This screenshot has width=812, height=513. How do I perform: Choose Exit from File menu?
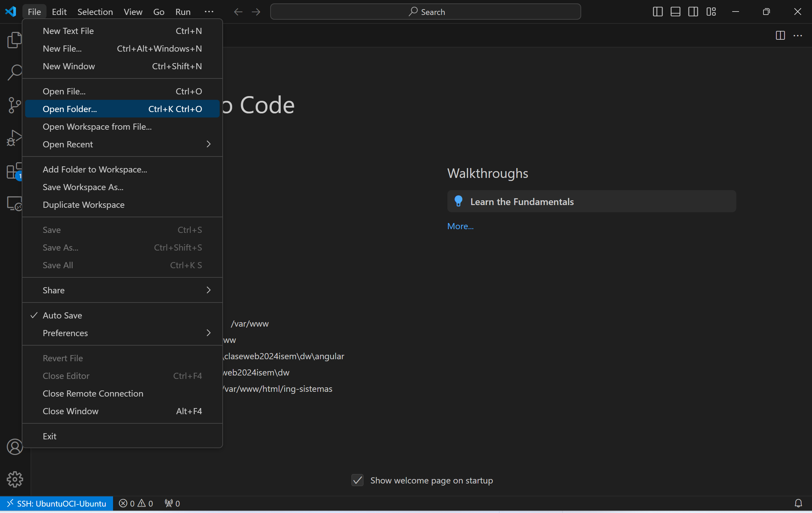122,436
